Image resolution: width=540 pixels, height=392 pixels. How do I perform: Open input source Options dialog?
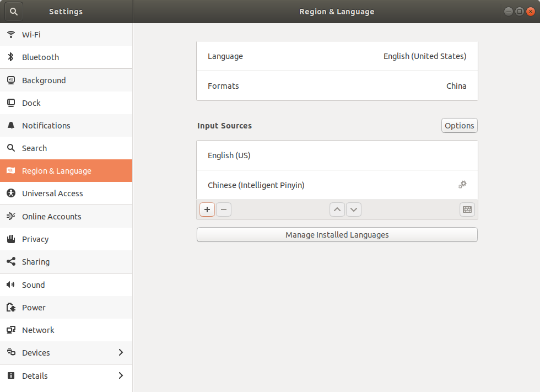pos(459,125)
